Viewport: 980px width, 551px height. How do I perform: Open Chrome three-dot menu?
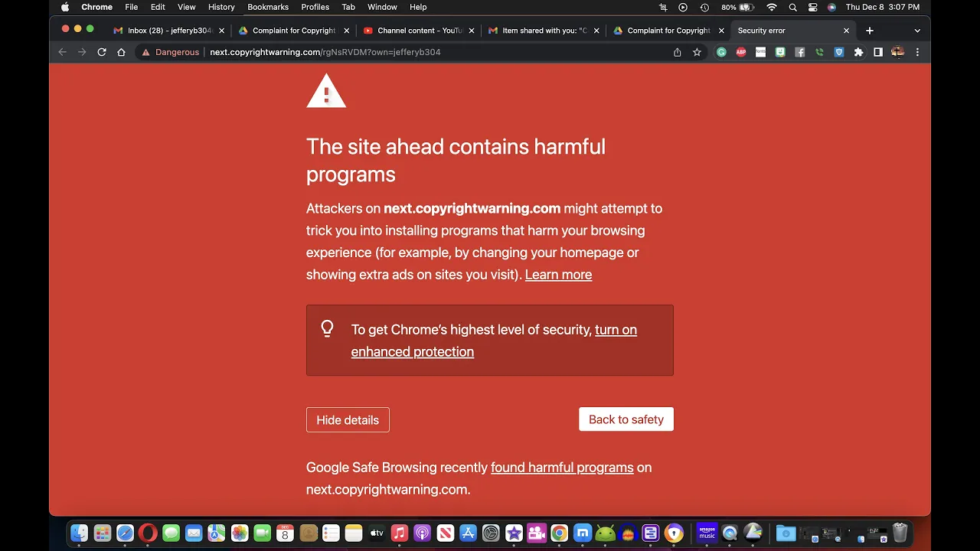pyautogui.click(x=917, y=52)
